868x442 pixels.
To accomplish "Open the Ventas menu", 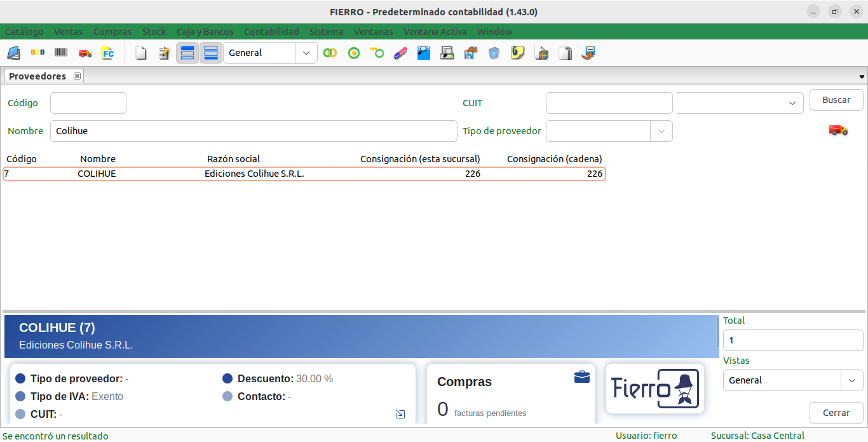I will 68,31.
